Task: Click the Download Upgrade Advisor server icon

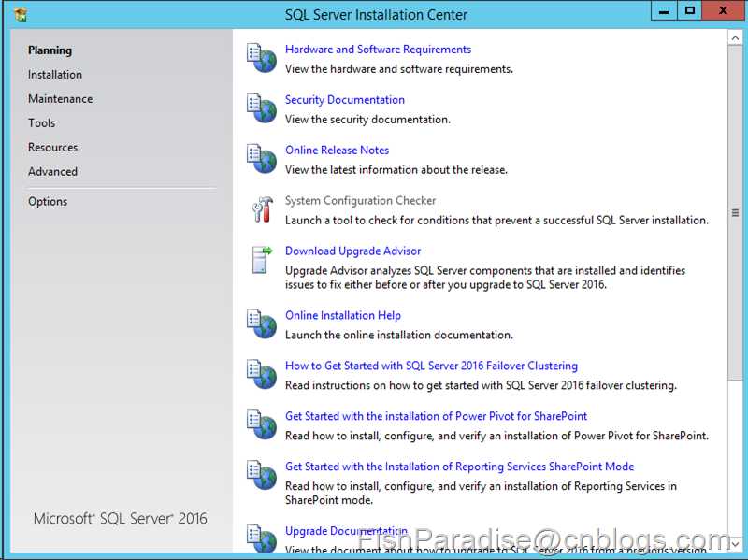Action: (262, 260)
